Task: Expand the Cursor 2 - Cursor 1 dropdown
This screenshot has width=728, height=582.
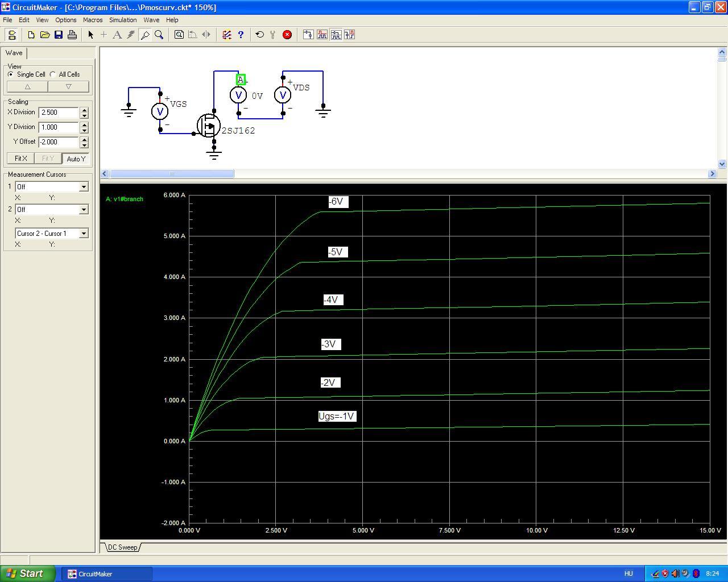Action: coord(84,234)
